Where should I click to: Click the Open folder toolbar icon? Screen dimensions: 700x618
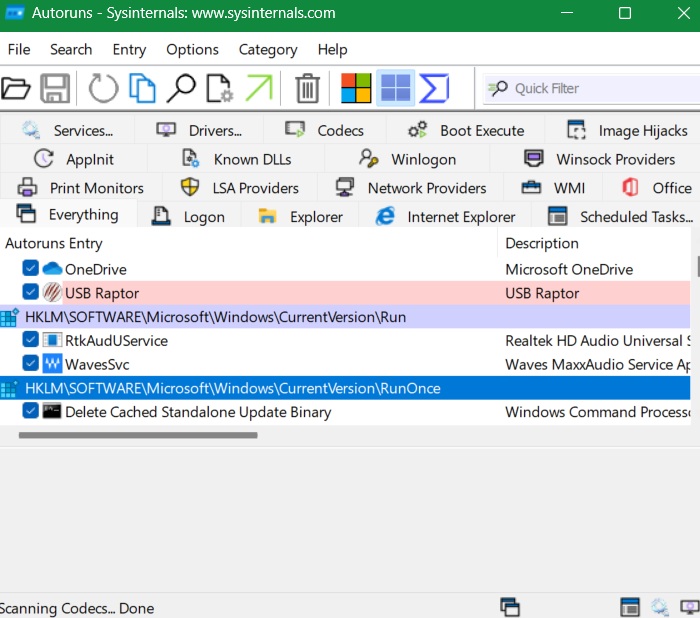point(16,88)
